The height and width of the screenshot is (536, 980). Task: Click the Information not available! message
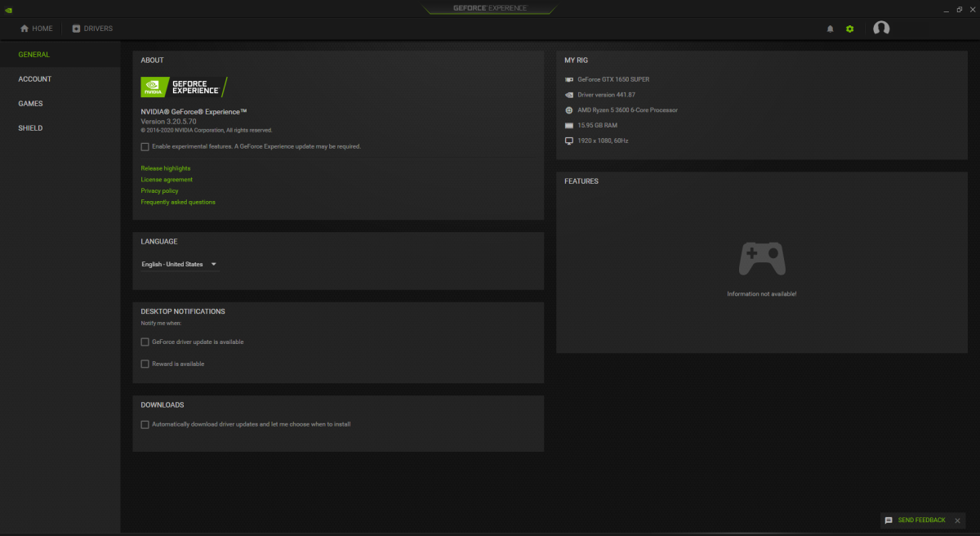(762, 293)
